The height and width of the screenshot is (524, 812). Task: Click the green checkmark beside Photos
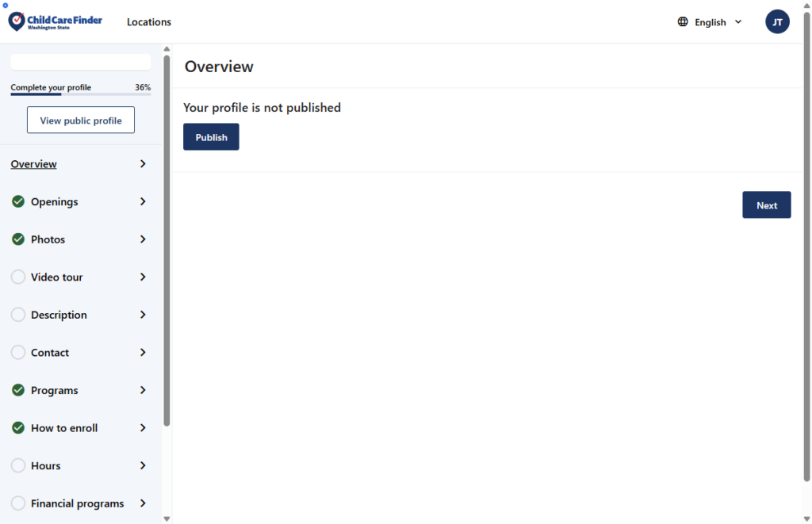[x=18, y=239]
